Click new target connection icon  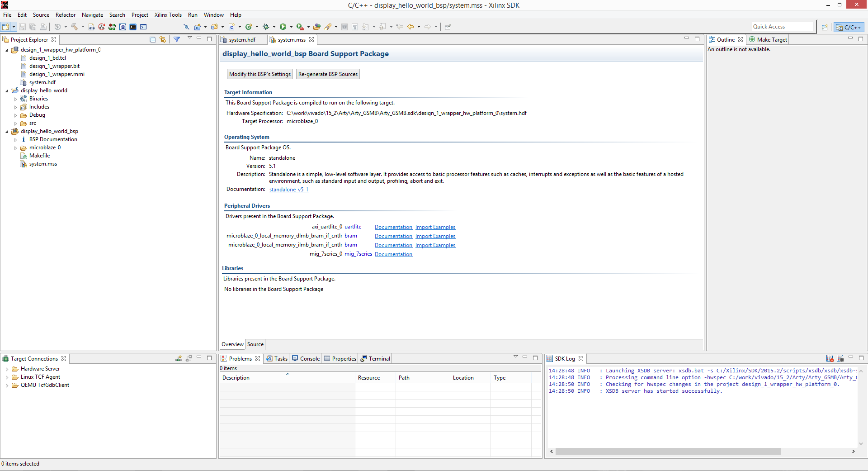pos(179,358)
